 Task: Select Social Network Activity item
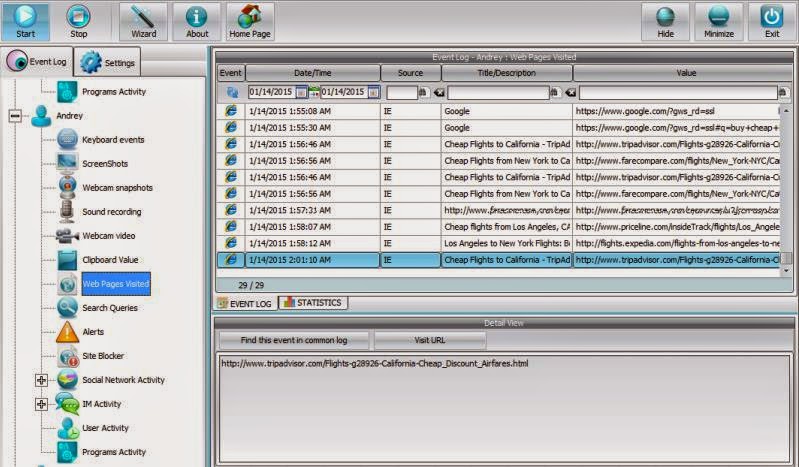(123, 380)
